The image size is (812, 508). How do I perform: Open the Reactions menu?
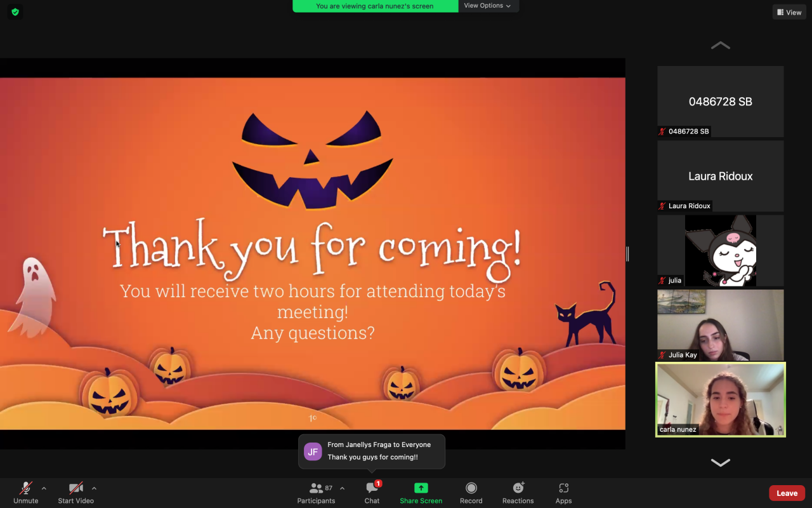(518, 493)
